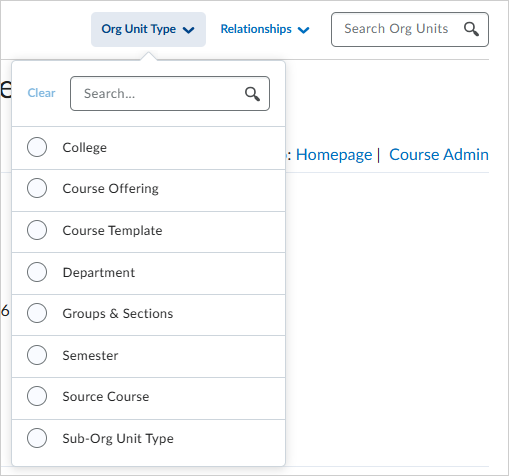Choose the Semester radio option
The image size is (509, 476).
[37, 355]
